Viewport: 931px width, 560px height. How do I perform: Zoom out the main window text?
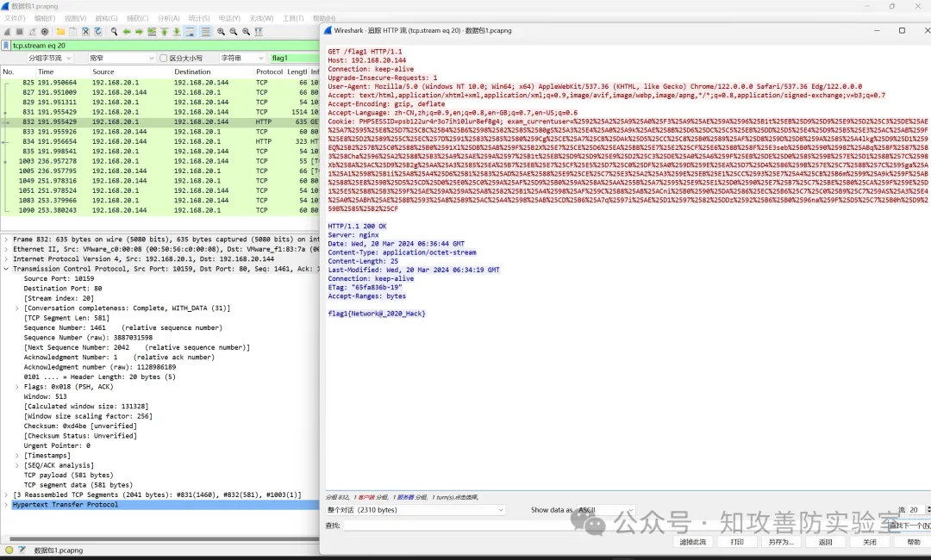[x=234, y=31]
